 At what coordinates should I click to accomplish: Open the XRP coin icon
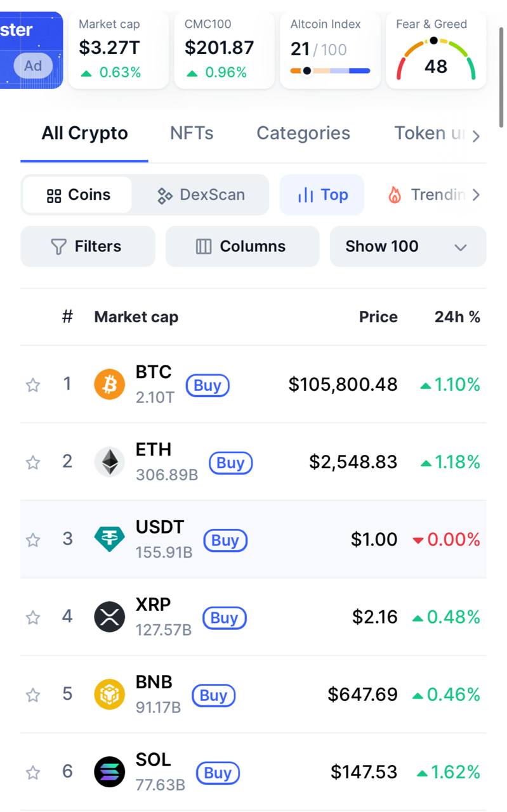point(110,617)
